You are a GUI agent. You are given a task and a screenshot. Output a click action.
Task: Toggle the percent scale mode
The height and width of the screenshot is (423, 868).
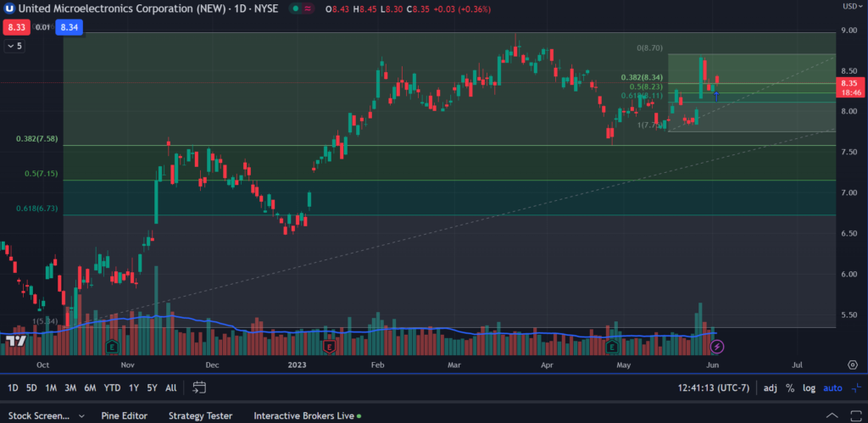(x=790, y=387)
